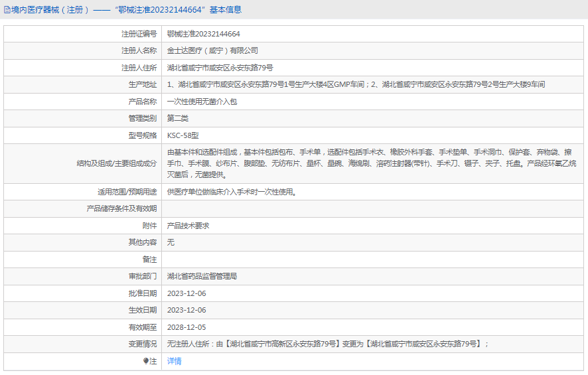The width and height of the screenshot is (588, 375).
Task: Click the 注册人住所 label
Action: pos(139,68)
